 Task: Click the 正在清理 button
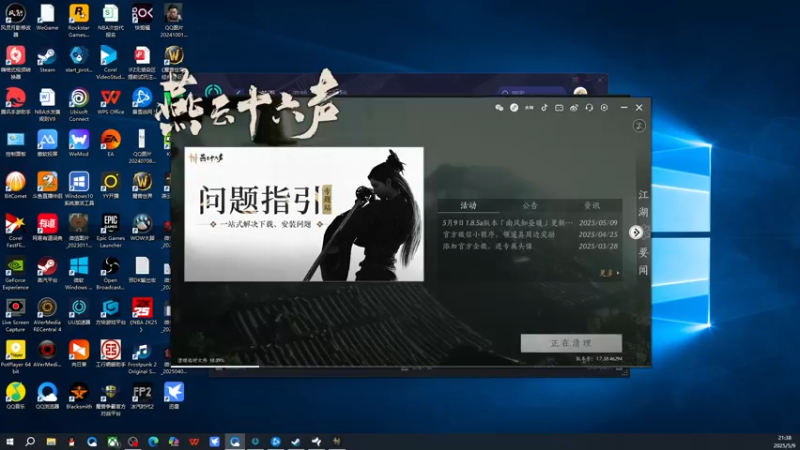click(x=571, y=343)
